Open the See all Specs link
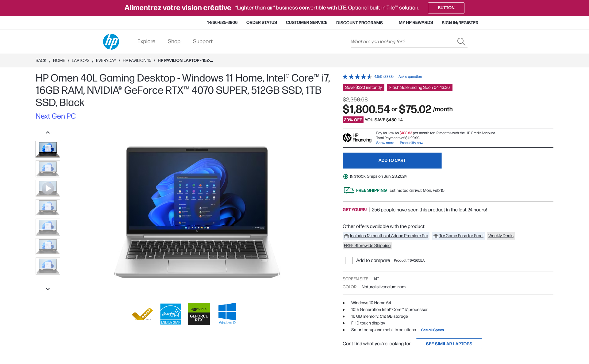Image resolution: width=589 pixels, height=364 pixels. pos(433,330)
